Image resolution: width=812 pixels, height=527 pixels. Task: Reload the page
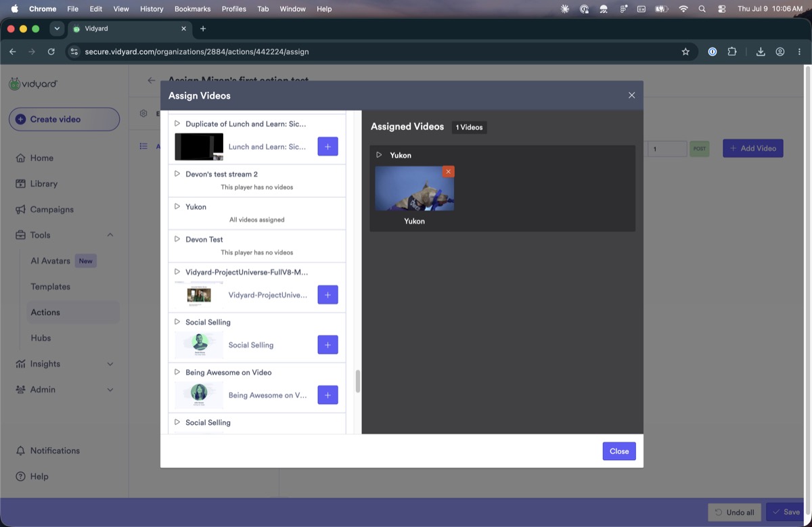(x=51, y=51)
